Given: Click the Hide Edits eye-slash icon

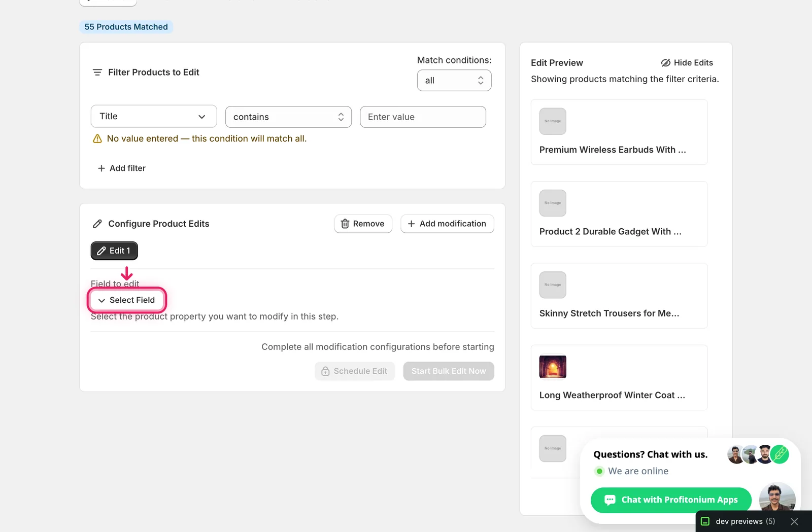Looking at the screenshot, I should (666, 63).
